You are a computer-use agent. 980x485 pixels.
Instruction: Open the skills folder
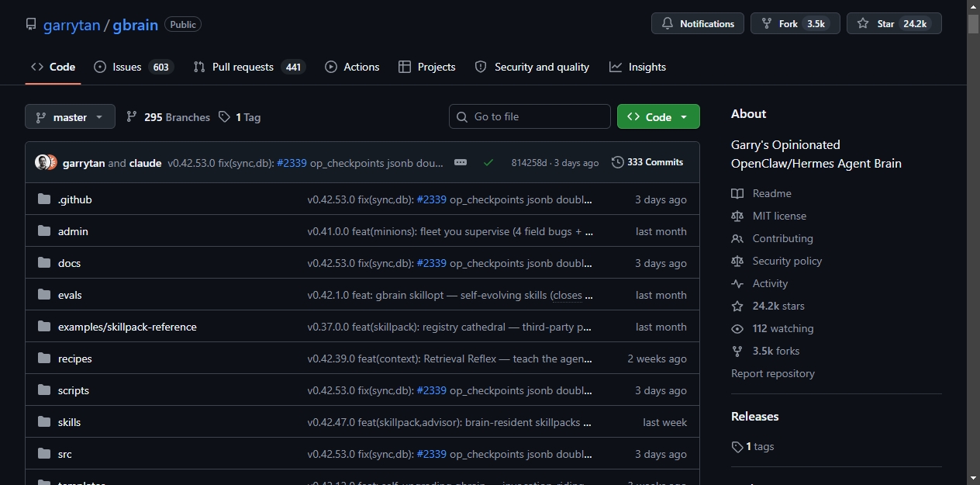pyautogui.click(x=69, y=422)
